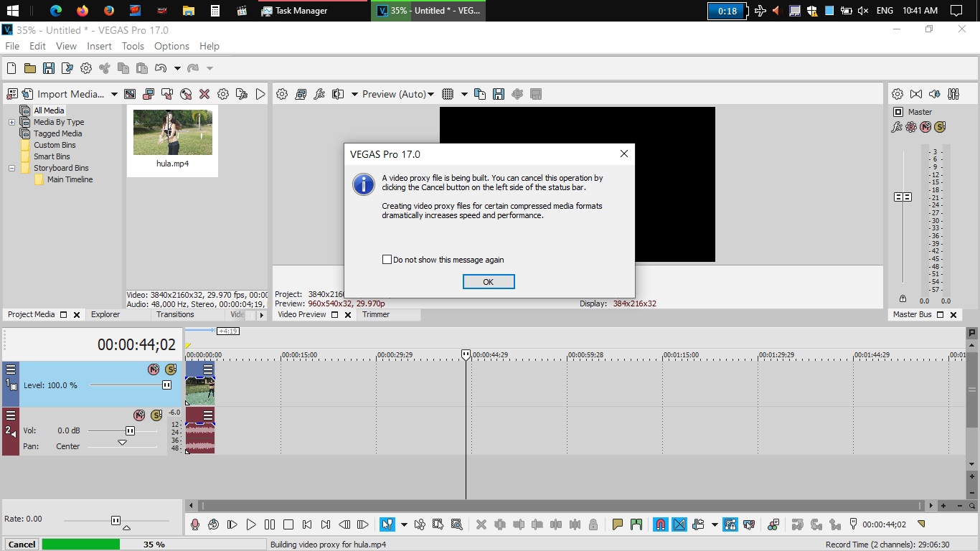Undo the last action
This screenshot has height=551, width=980.
[x=161, y=68]
